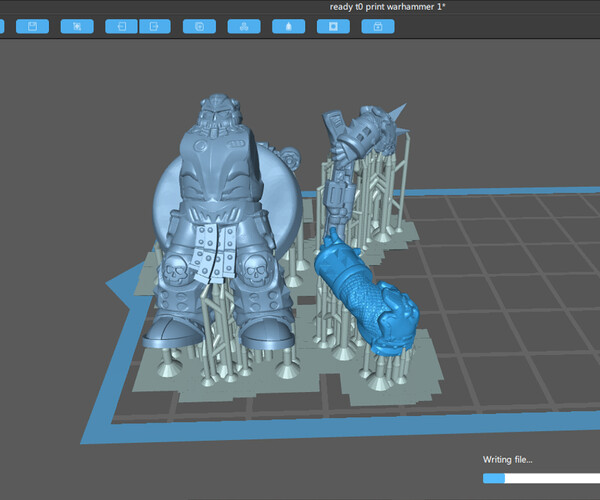Screen dimensions: 600x500
Task: Click the resin bottle toolbar icon
Action: pos(289,26)
